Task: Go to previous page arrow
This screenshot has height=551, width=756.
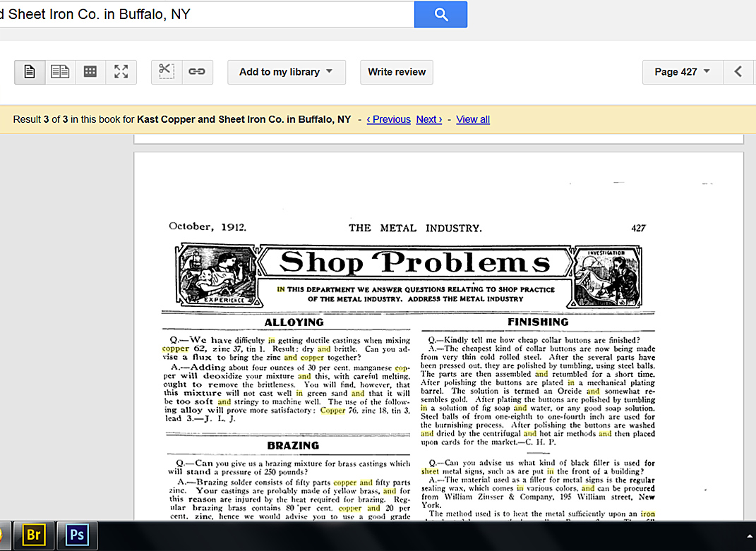Action: pos(738,72)
